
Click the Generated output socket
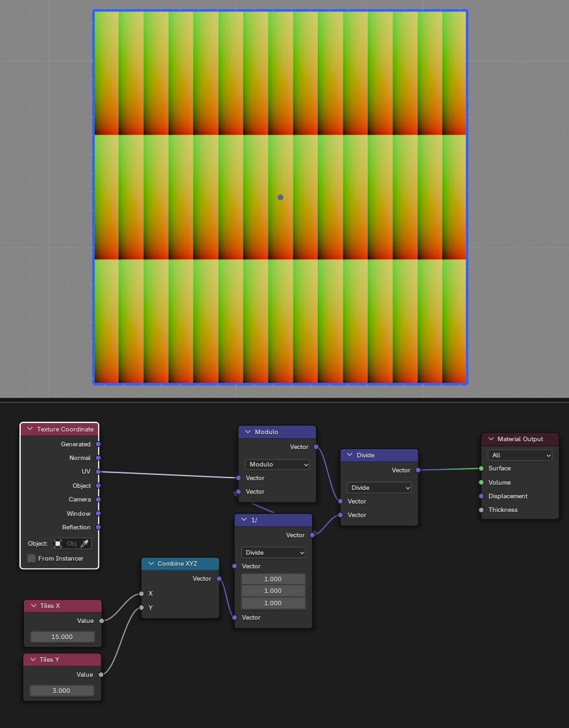(x=99, y=444)
